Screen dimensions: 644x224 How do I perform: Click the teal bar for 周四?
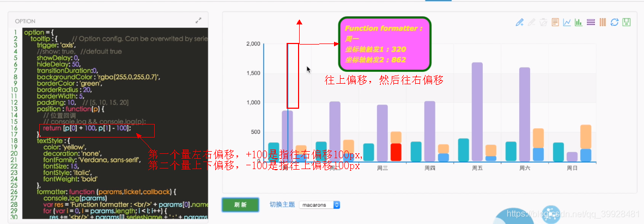coord(416,151)
